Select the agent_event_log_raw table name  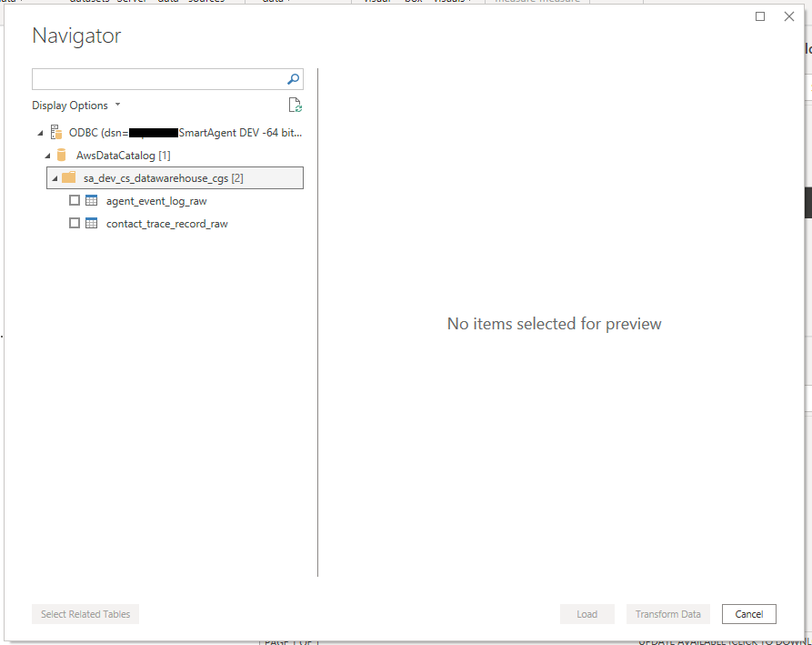tap(156, 201)
